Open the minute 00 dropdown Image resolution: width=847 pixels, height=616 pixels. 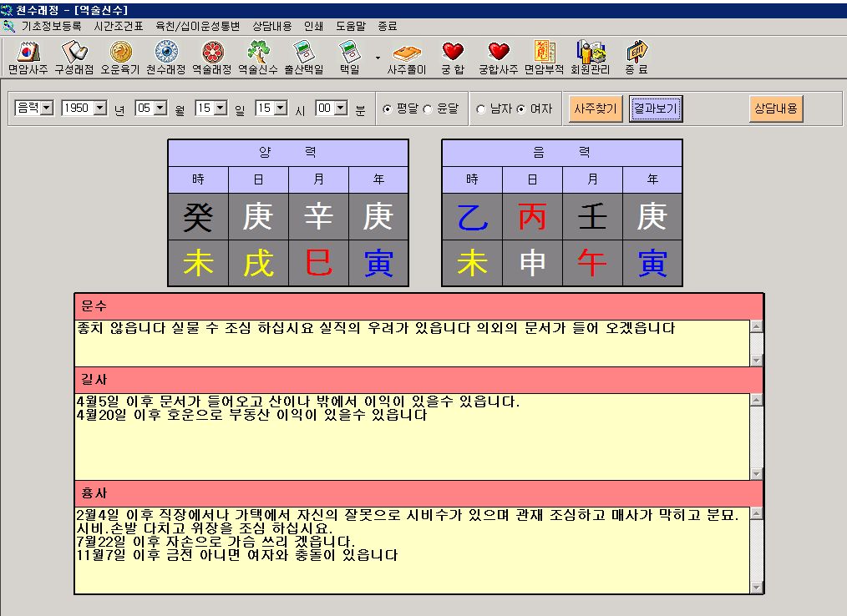pos(341,108)
